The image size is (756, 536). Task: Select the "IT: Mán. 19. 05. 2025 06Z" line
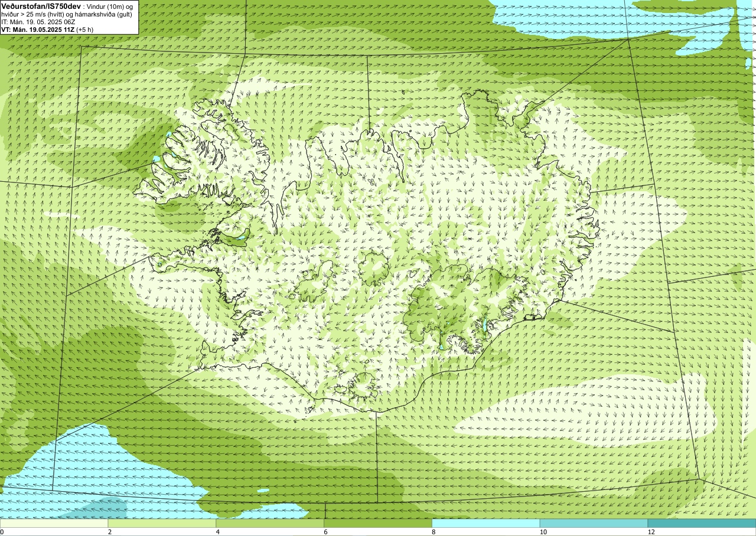point(39,21)
